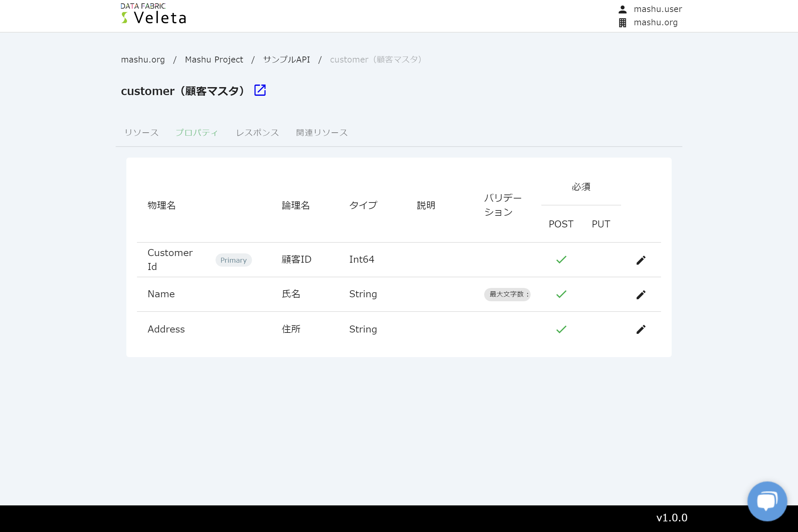Switch to the レスポンス tab
This screenshot has height=532, width=798.
pyautogui.click(x=257, y=133)
